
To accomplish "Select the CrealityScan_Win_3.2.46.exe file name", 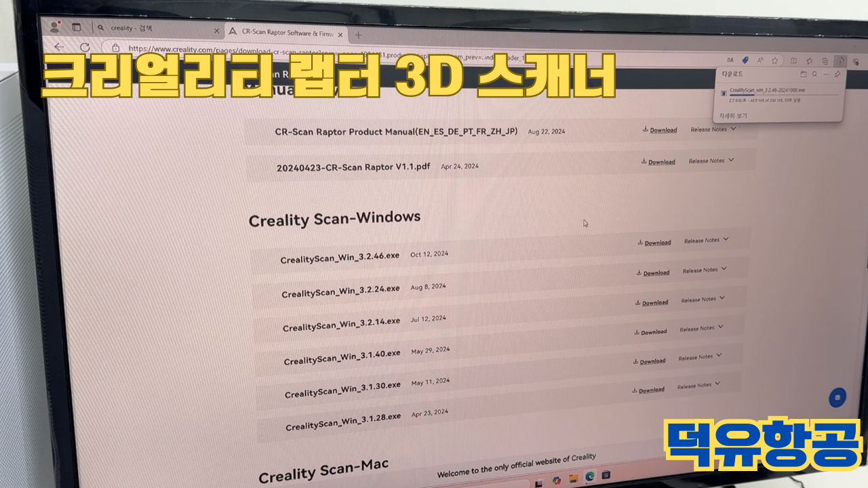I will [x=340, y=258].
